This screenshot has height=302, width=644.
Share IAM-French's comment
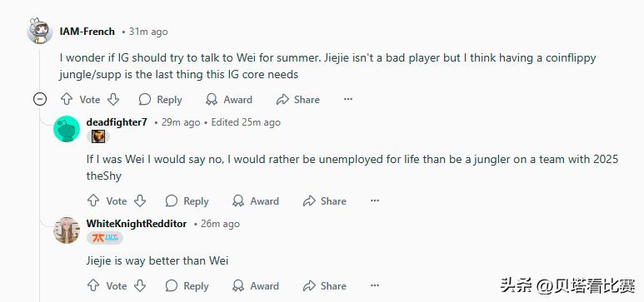click(x=297, y=99)
